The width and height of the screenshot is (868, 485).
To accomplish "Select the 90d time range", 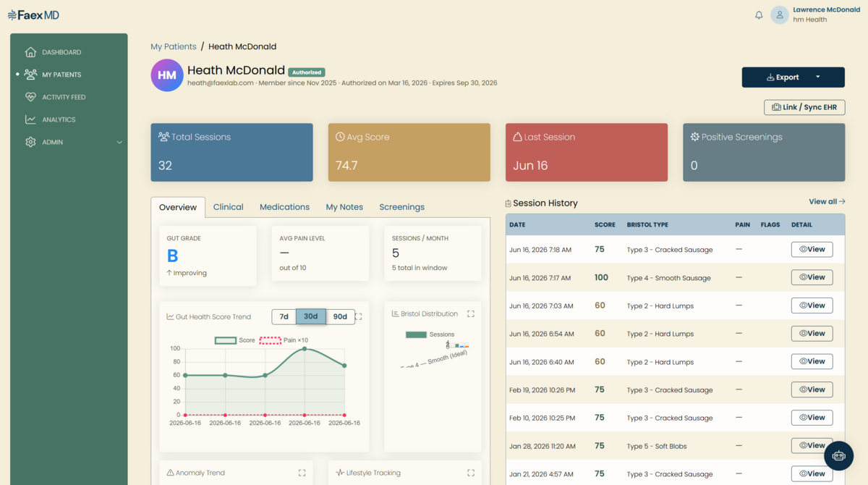I will (x=340, y=316).
